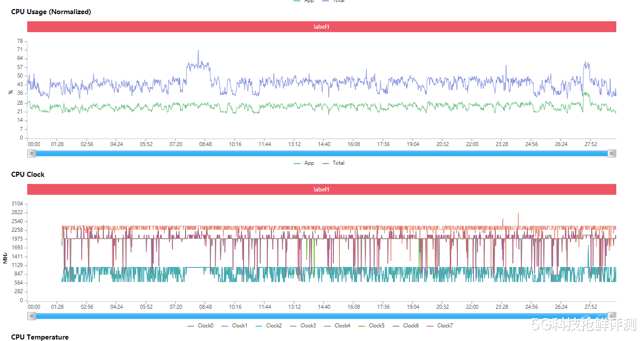Screen dimensions: 644x341
Task: Click the blue CPU Clock zoom scrollbar
Action: pos(322,316)
